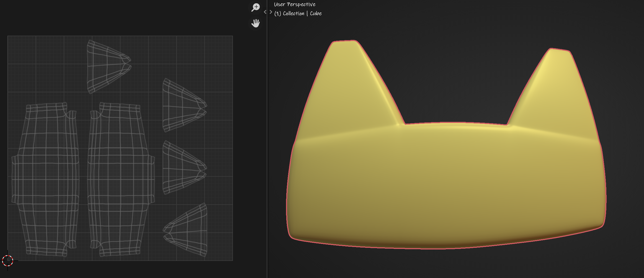644x278 pixels.
Task: Click the left-pointing chevron on the editor border
Action: pyautogui.click(x=265, y=12)
